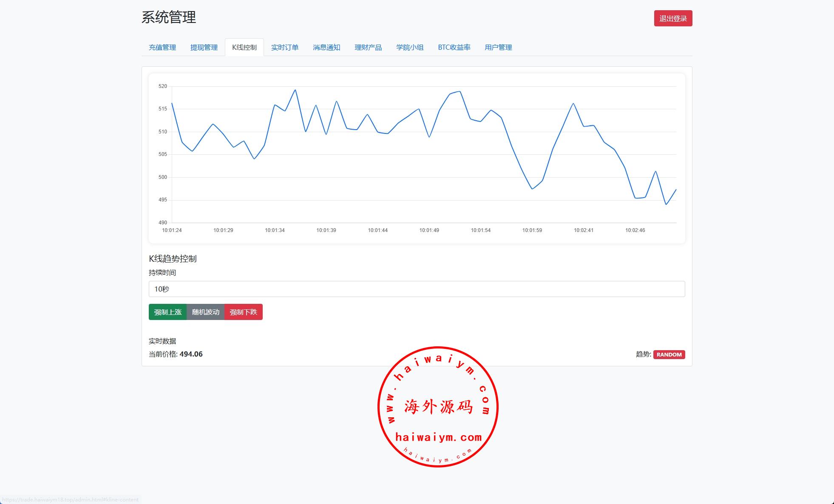Expand the 持续时间 duration dropdown
The image size is (834, 504).
416,289
